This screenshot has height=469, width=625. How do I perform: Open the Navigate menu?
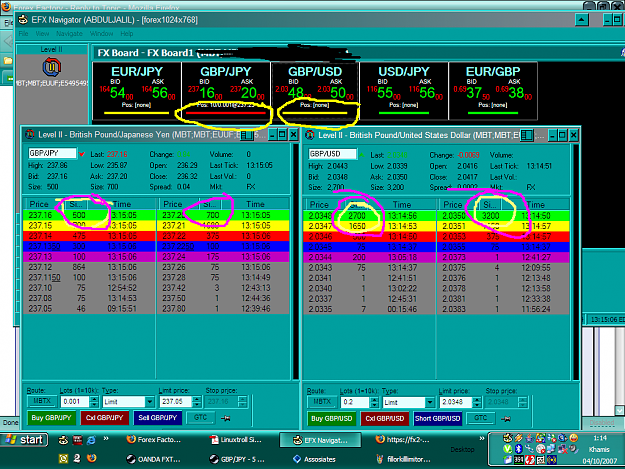[x=69, y=34]
